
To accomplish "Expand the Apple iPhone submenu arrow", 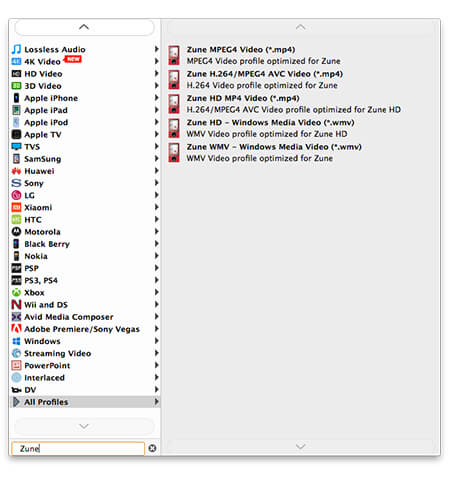I will (156, 98).
